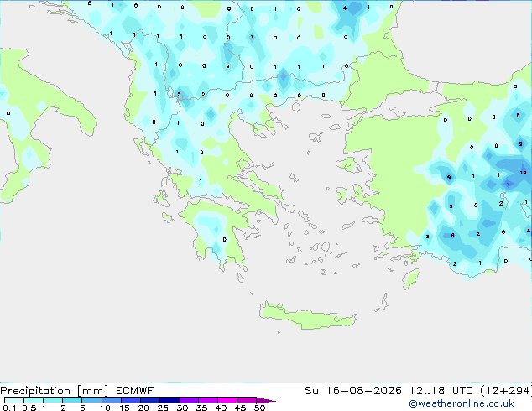Click the 'Su' weekday label
The image size is (532, 411).
(x=311, y=391)
